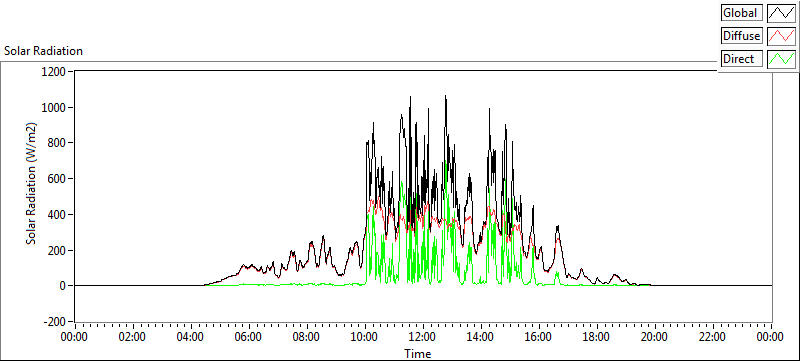Click the 22:00 time axis label
The width and height of the screenshot is (800, 361).
[713, 337]
